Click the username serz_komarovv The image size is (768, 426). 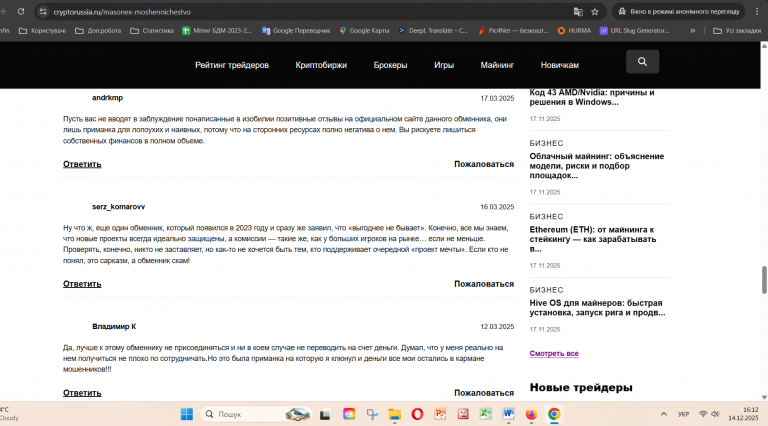[119, 207]
